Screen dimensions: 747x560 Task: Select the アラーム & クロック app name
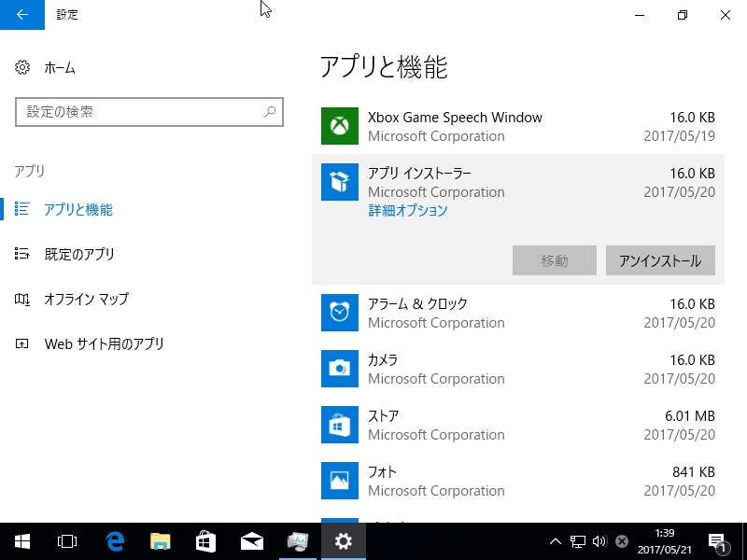pos(417,304)
